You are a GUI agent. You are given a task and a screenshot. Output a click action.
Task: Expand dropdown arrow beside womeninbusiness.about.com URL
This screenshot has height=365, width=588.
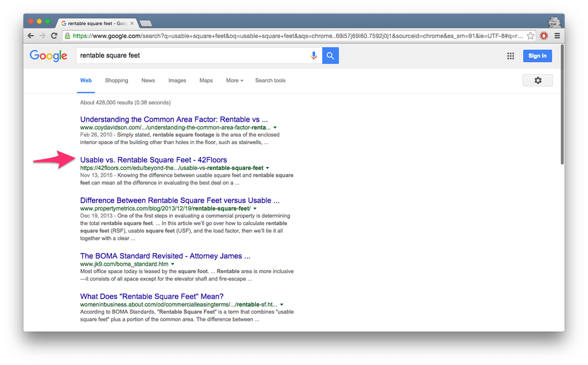pyautogui.click(x=281, y=305)
